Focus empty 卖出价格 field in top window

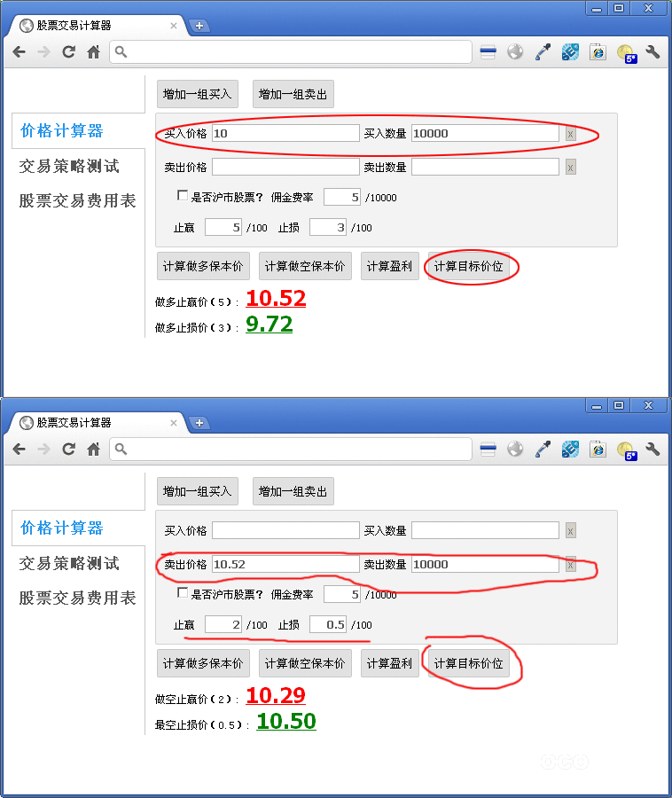(x=285, y=167)
